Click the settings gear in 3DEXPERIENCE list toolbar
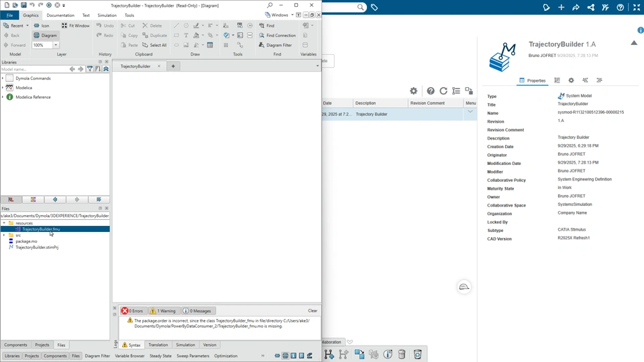644x362 pixels. (414, 90)
